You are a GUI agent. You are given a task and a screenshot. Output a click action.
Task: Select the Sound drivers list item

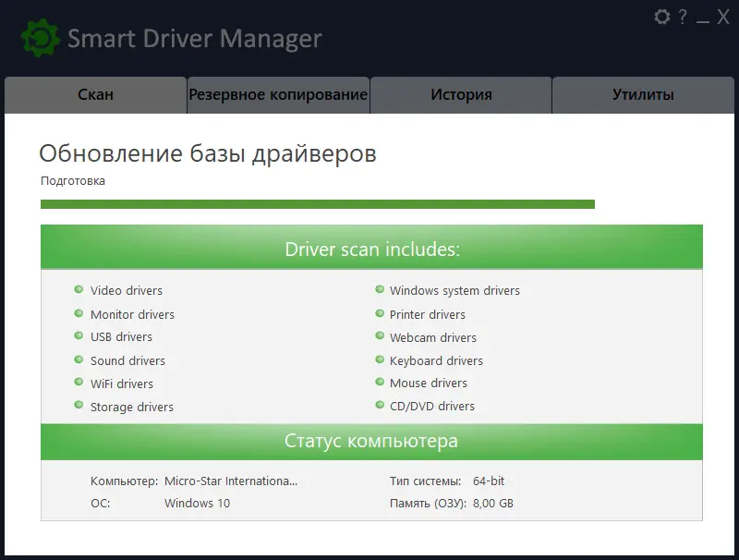point(127,360)
